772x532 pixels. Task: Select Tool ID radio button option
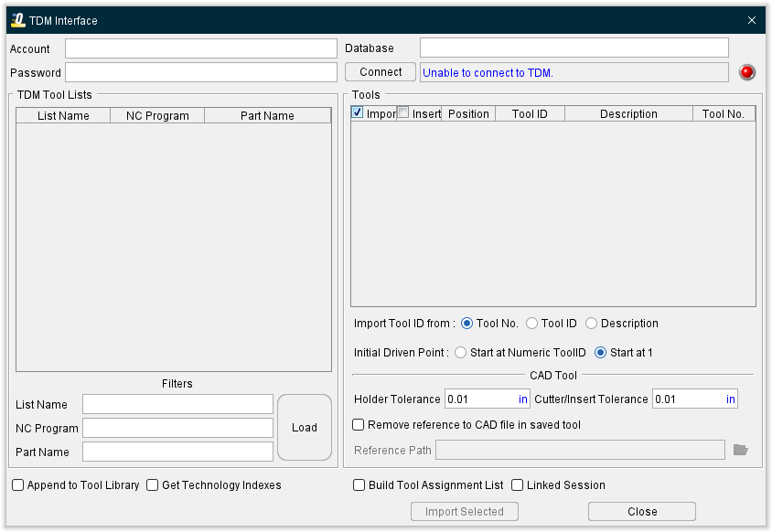tap(531, 324)
